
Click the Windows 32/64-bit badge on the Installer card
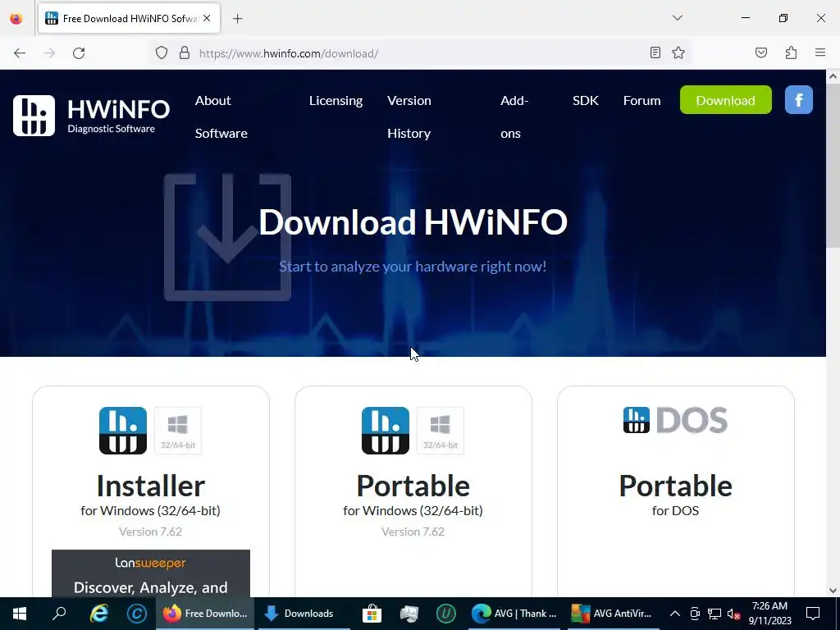(x=178, y=430)
